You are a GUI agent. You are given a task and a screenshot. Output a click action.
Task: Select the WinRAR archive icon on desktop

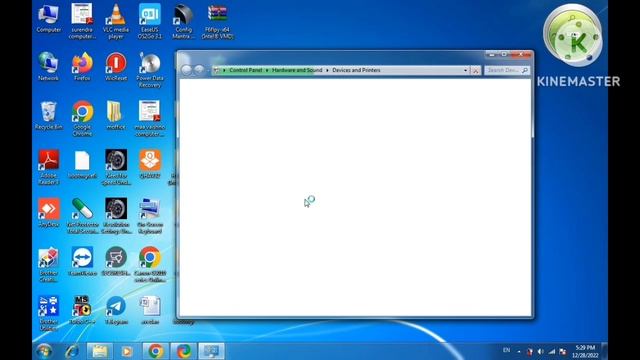pyautogui.click(x=218, y=21)
